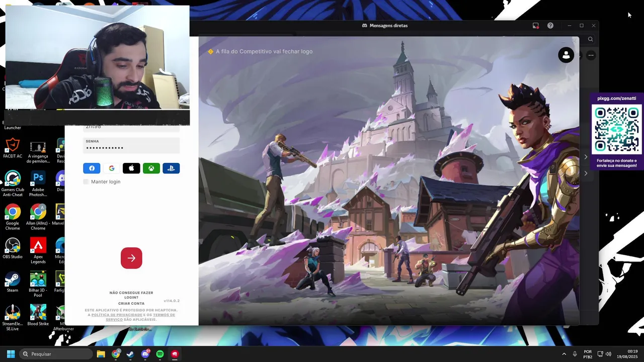Screen dimensions: 644x362
Task: Open the volume speaker tray icon
Action: 608,354
